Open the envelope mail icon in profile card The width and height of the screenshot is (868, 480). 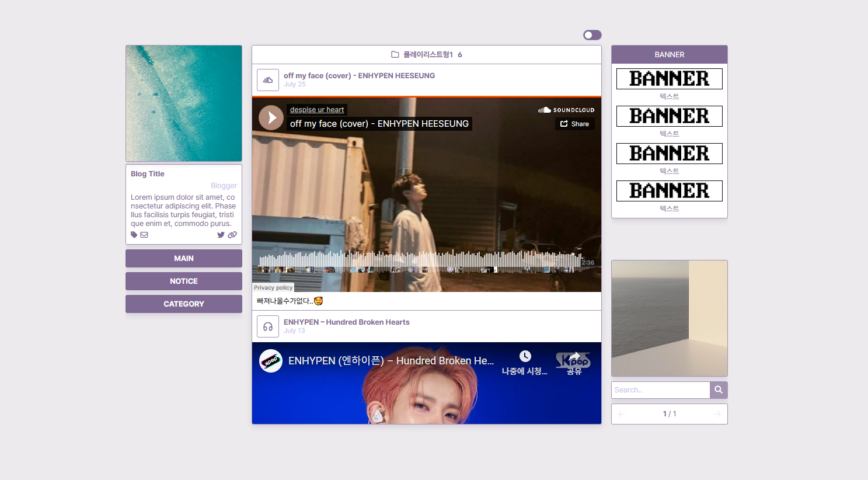pos(144,235)
